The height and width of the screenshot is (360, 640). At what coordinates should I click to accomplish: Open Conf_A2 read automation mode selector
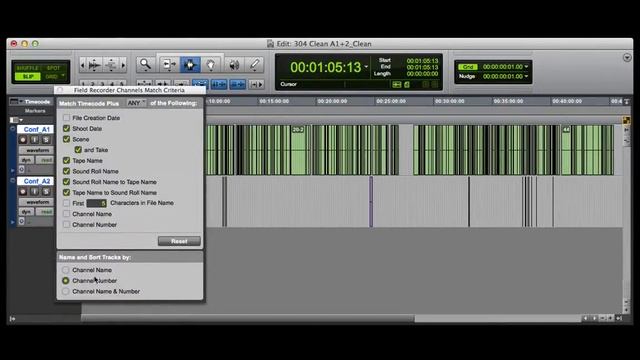(x=45, y=211)
